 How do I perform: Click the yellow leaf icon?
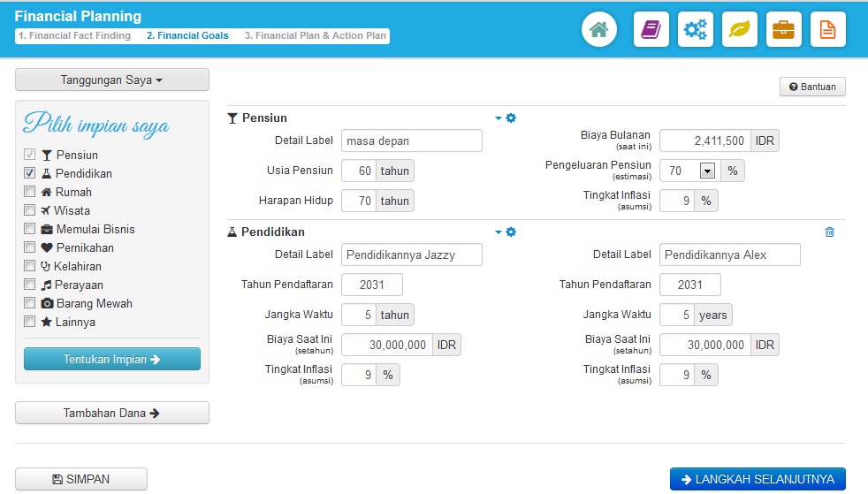(740, 30)
